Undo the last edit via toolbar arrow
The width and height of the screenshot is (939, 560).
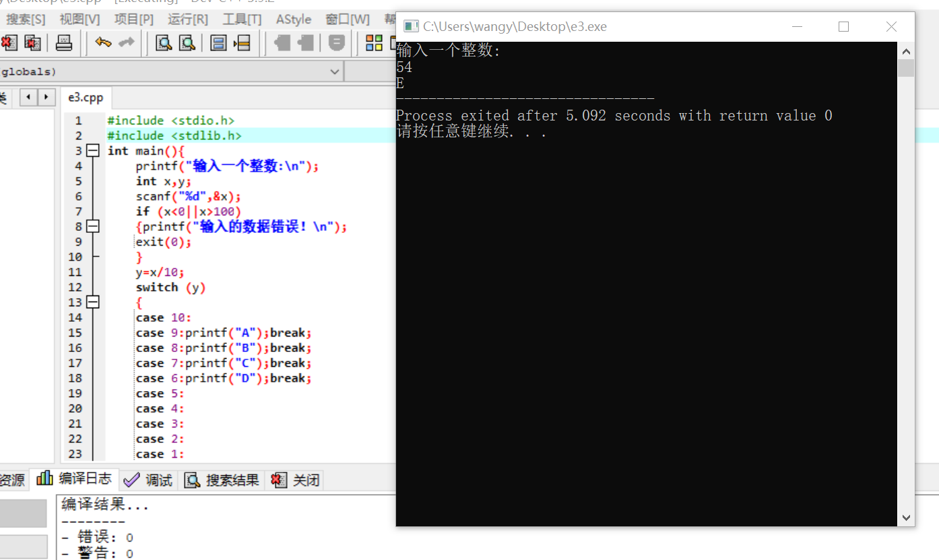pos(103,43)
